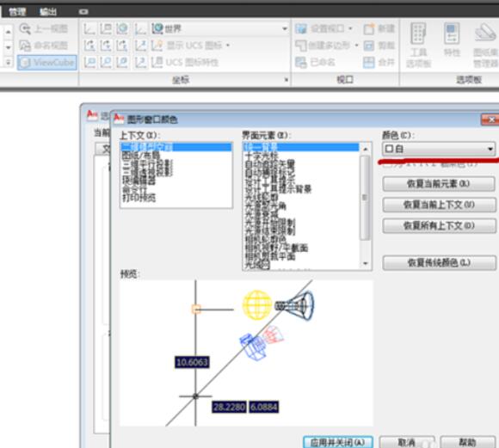Open UCS 图标特性 settings
499x448 pixels.
click(x=185, y=62)
